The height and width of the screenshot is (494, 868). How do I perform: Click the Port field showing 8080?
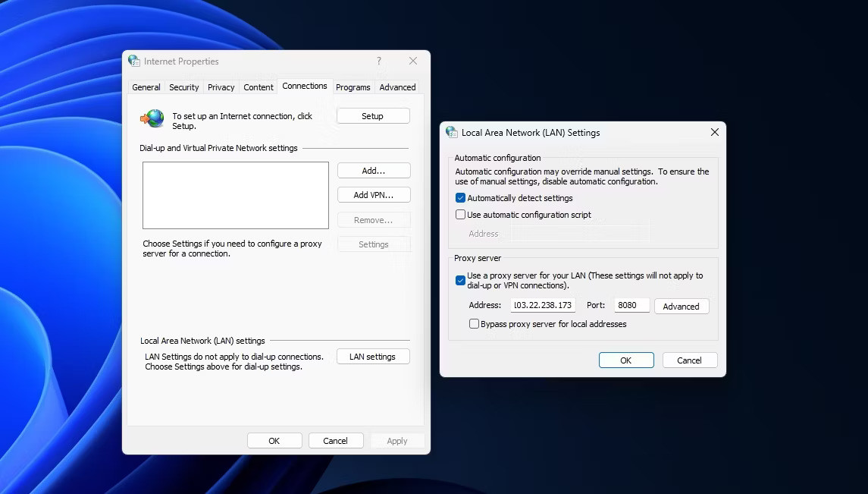pyautogui.click(x=631, y=304)
